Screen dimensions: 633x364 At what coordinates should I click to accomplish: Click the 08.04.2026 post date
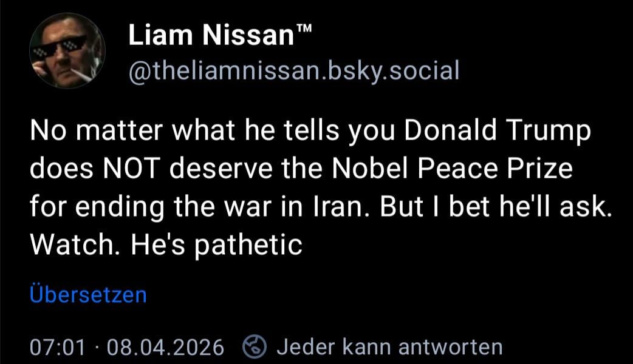165,348
